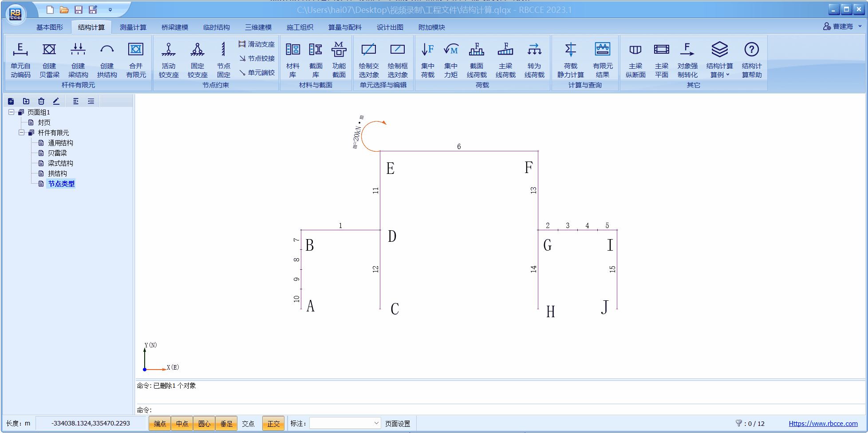
Task: Collapse the 页面组1 tree node
Action: 12,112
